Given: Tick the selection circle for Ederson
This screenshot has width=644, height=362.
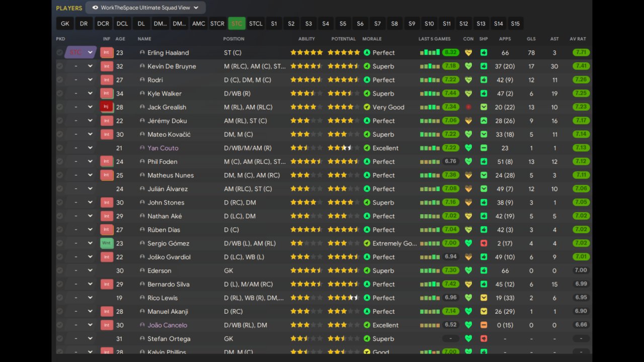Looking at the screenshot, I should point(59,270).
